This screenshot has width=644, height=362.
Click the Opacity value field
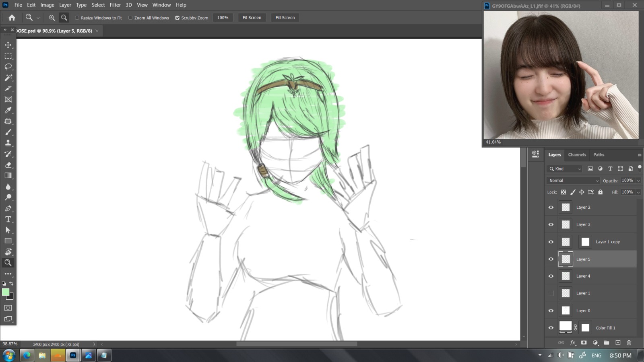pyautogui.click(x=627, y=181)
